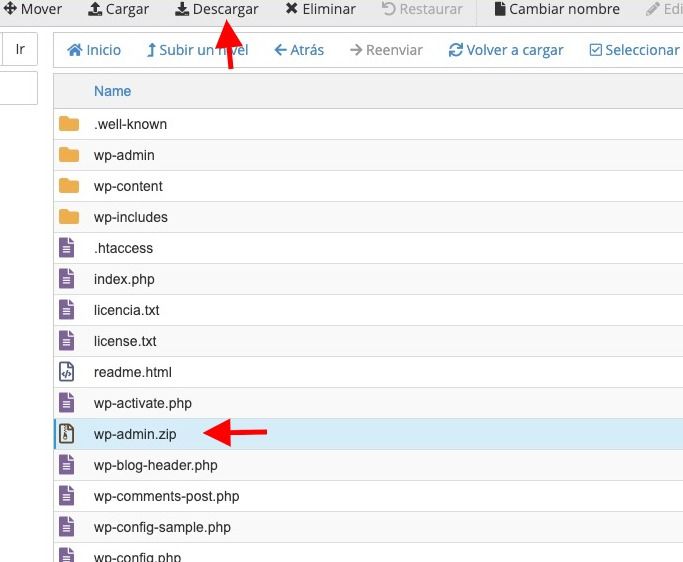Select the 'licencia.txt' file name

[126, 310]
